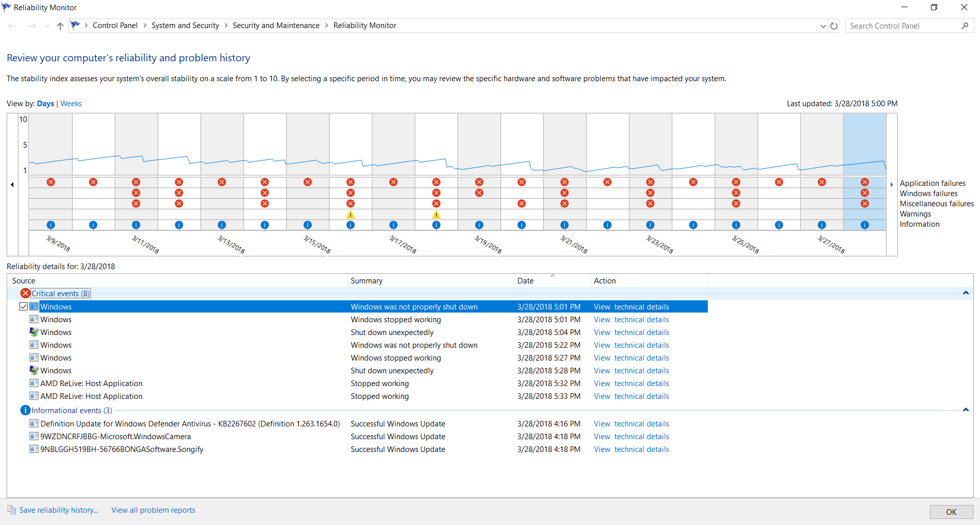
Task: Click the magnifier icon in Search Control Panel
Action: (x=965, y=26)
